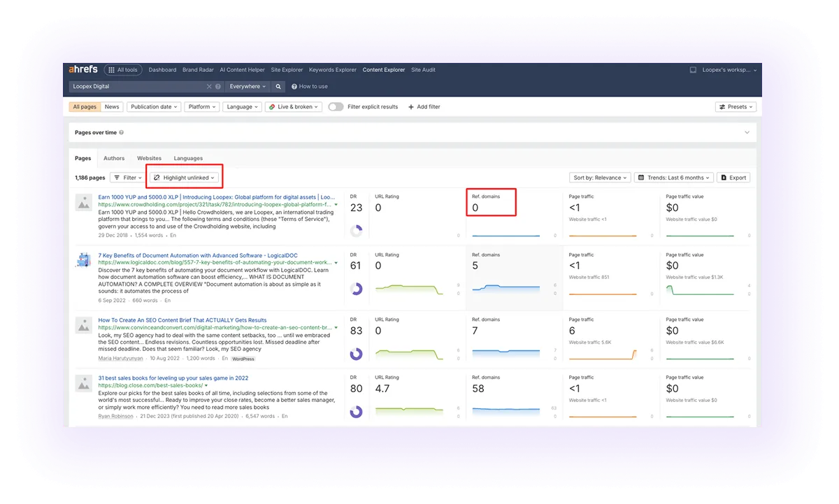Screen dimensions: 839x504
Task: Open Keywords Explorer in top navigation
Action: 333,70
